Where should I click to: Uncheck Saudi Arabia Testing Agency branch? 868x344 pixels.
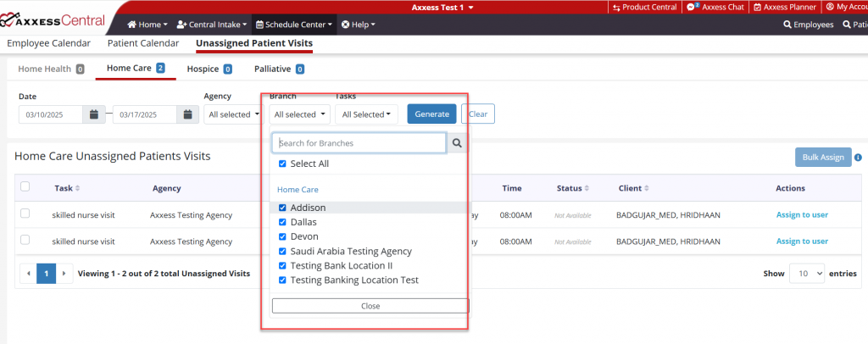pyautogui.click(x=282, y=251)
